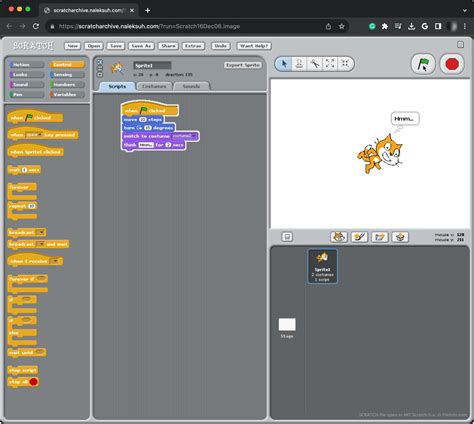Click the Open button
The image size is (474, 424).
click(x=94, y=46)
